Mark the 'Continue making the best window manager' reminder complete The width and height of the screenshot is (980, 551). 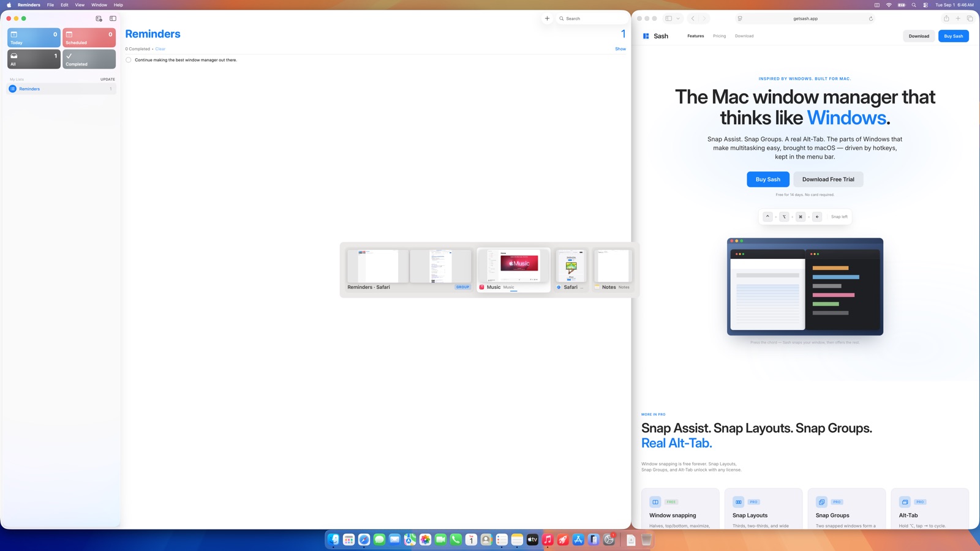(x=129, y=60)
